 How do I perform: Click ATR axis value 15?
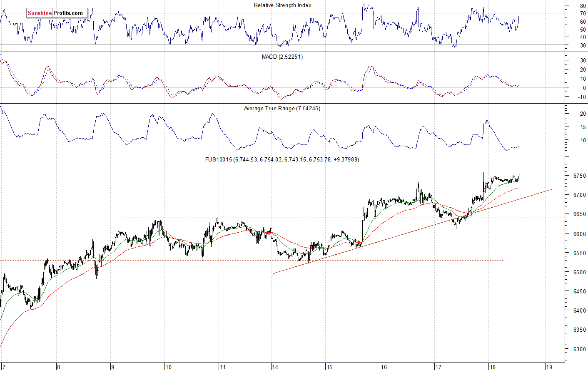pos(583,127)
